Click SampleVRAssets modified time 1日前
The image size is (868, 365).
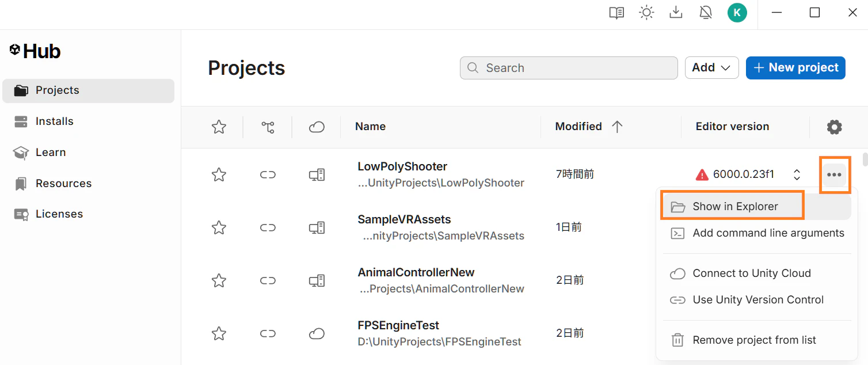pos(569,227)
